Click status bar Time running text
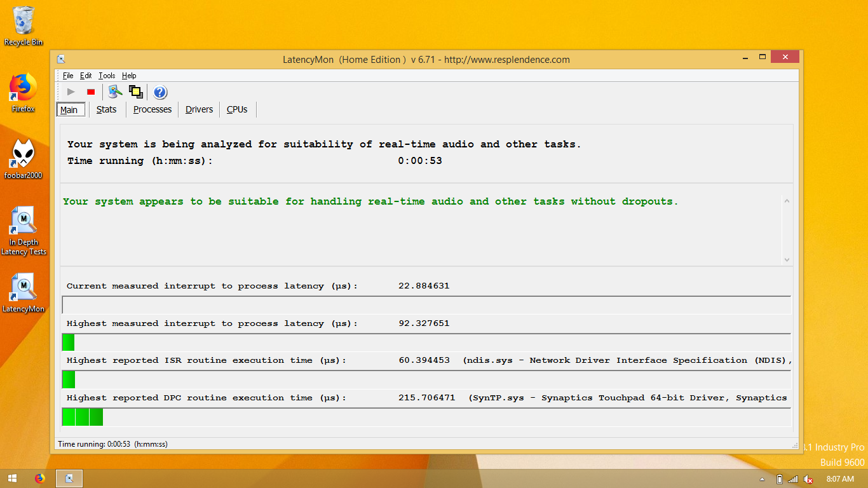This screenshot has height=488, width=868. pos(112,444)
